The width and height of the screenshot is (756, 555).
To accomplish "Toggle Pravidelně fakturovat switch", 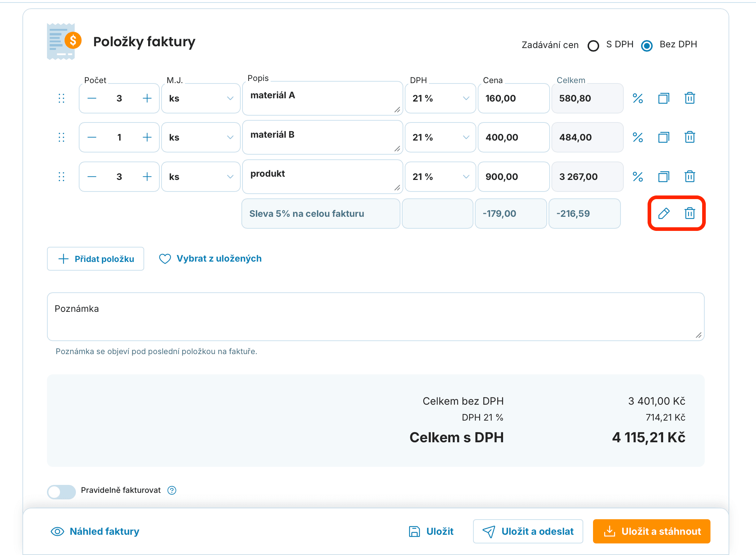I will click(61, 492).
